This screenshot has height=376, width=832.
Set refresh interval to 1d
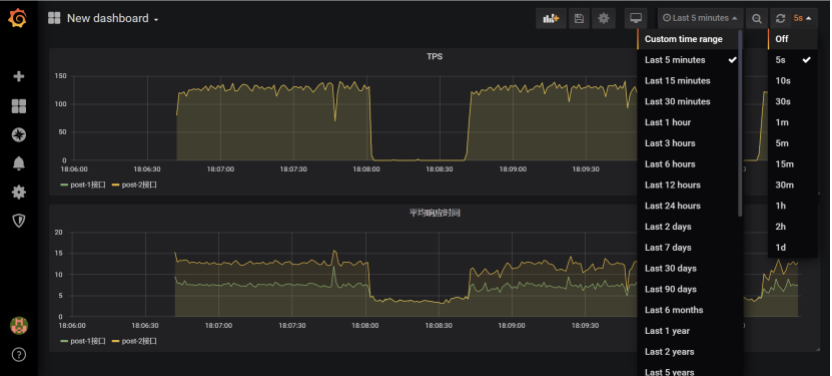[793, 248]
